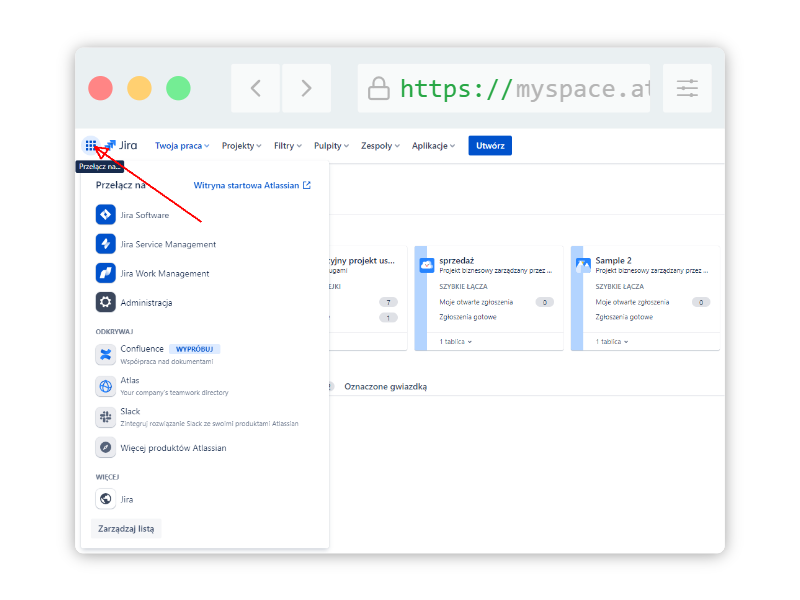This screenshot has width=800, height=600.
Task: Click the padlock icon in address bar
Action: pos(379,89)
